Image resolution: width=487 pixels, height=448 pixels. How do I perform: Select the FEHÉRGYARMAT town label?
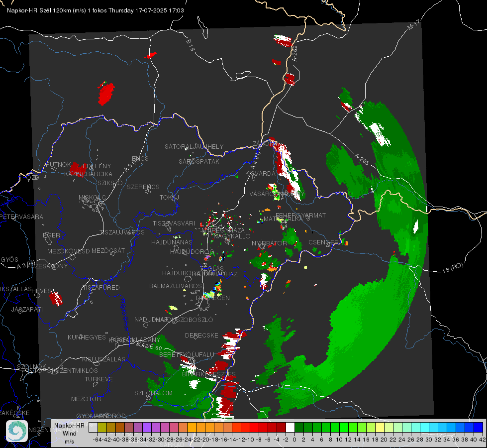pyautogui.click(x=300, y=215)
